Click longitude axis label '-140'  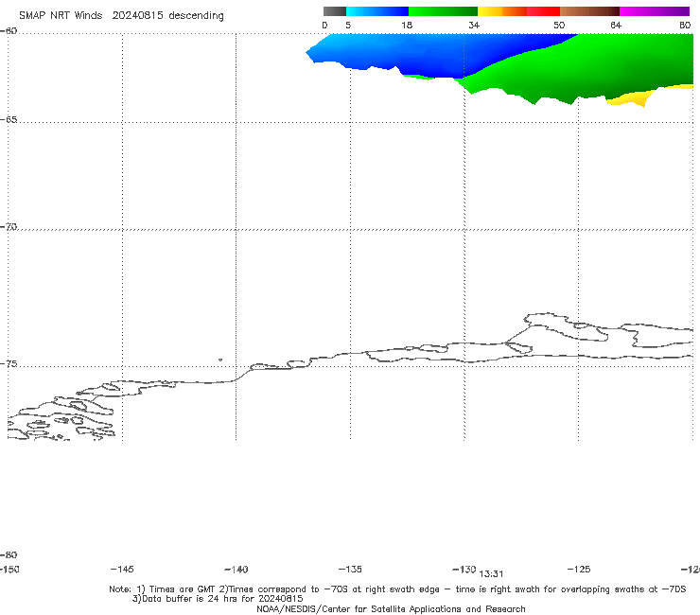[x=236, y=569]
